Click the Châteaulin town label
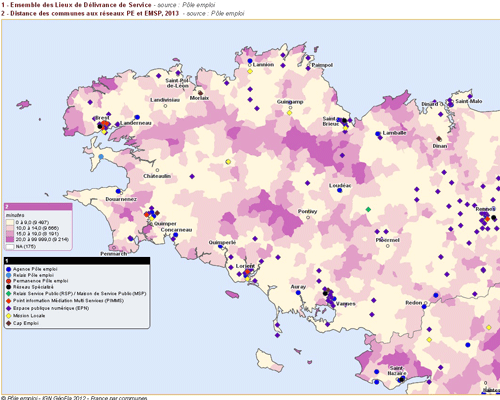 [157, 176]
